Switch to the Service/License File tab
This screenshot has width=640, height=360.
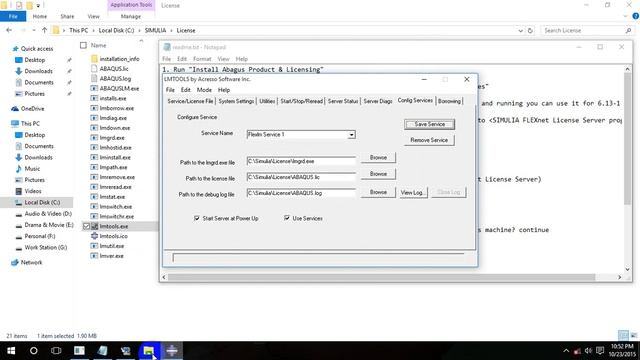(x=190, y=101)
